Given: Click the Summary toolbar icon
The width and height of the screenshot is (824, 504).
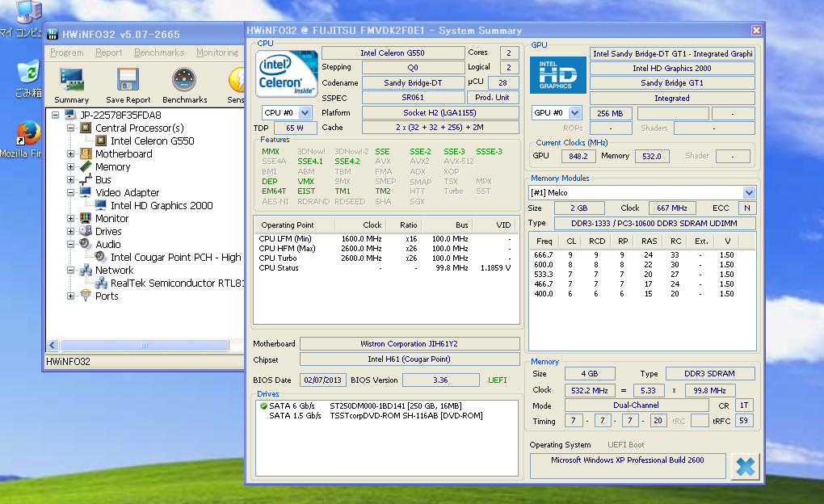Looking at the screenshot, I should (x=71, y=80).
